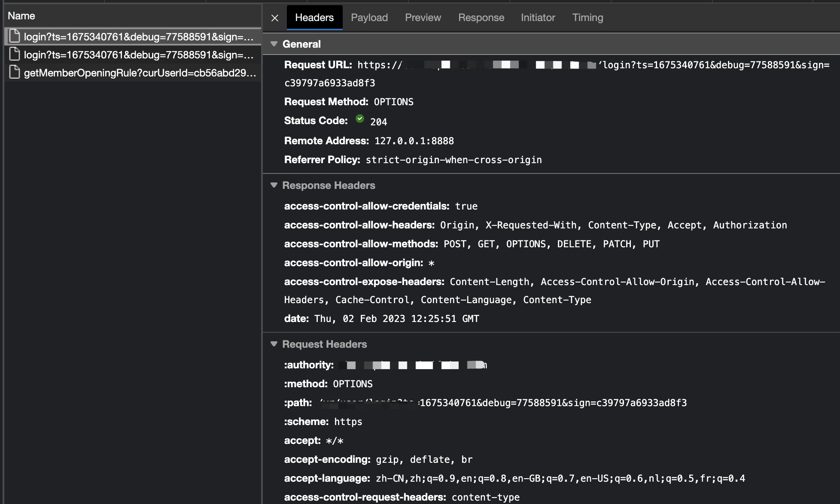840x504 pixels.
Task: Click the accept-language header value
Action: [x=560, y=478]
